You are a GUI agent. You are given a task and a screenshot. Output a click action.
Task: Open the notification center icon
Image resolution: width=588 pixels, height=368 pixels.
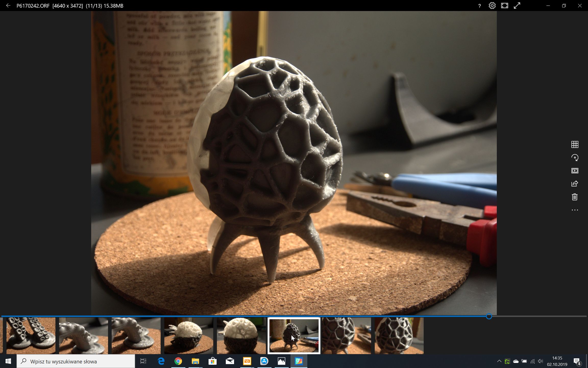[577, 361]
